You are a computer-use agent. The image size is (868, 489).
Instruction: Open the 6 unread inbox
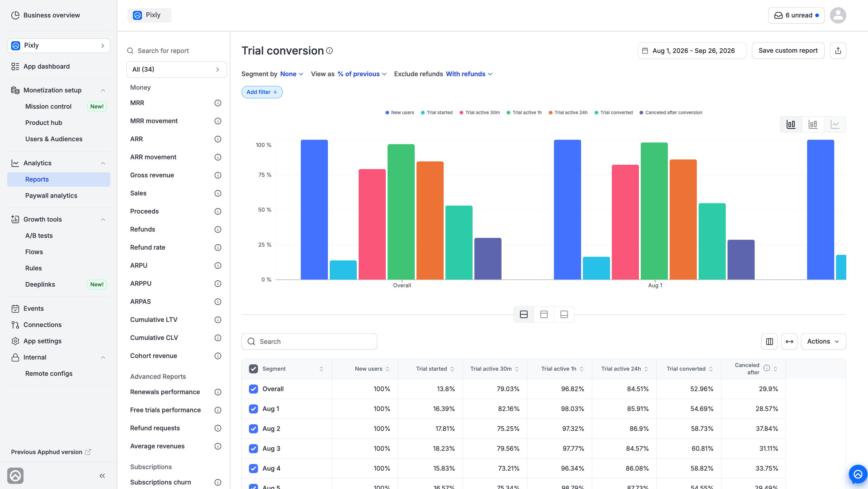tap(796, 15)
